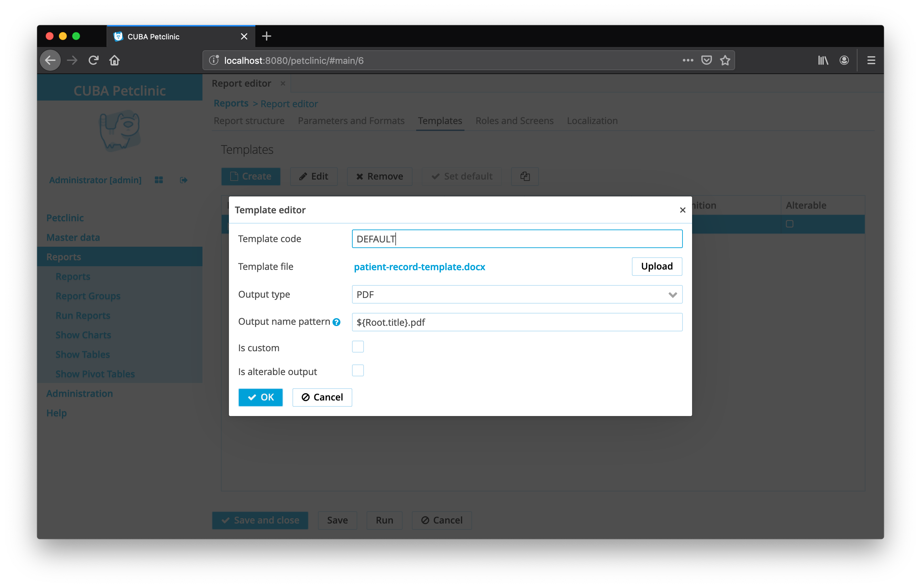Save page to Pocket icon
This screenshot has height=588, width=921.
click(x=706, y=61)
